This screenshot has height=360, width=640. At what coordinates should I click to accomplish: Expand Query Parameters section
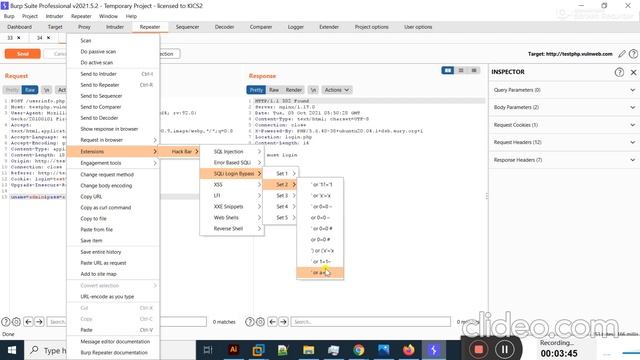tap(564, 90)
